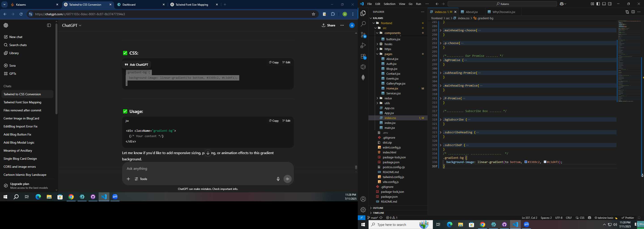Open ChatGPT model selector dropdown
The image size is (644, 229).
(72, 25)
